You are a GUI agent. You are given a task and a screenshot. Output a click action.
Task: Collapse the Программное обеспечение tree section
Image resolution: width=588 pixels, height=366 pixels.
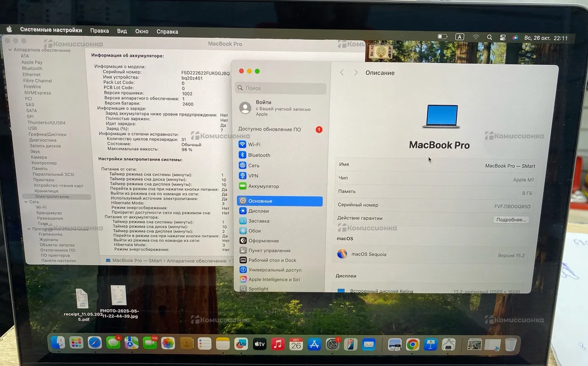28,229
